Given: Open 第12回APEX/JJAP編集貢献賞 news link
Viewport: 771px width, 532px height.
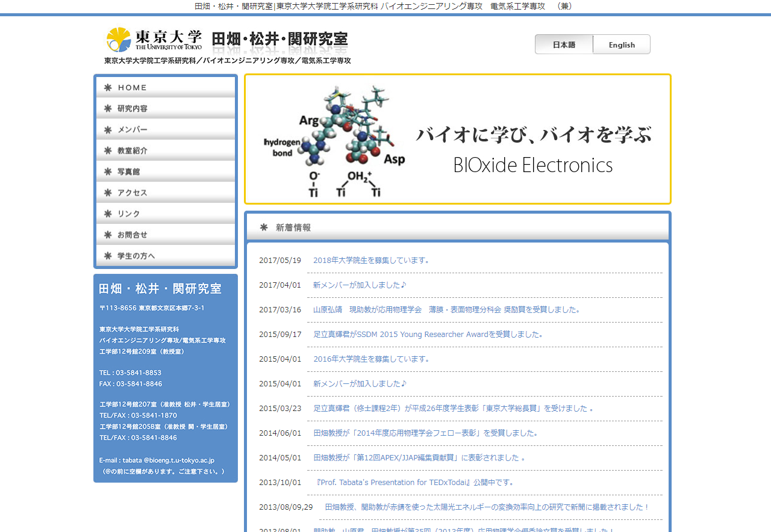Looking at the screenshot, I should pyautogui.click(x=420, y=458).
